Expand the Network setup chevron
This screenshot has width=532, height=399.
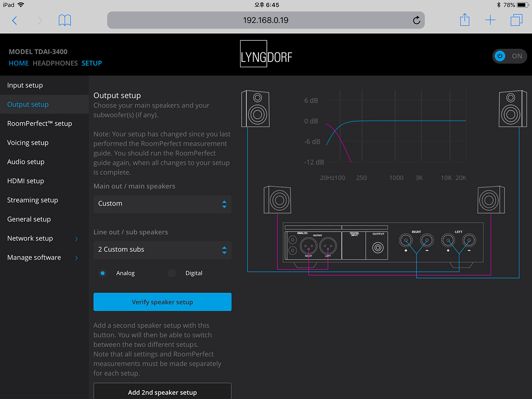76,239
